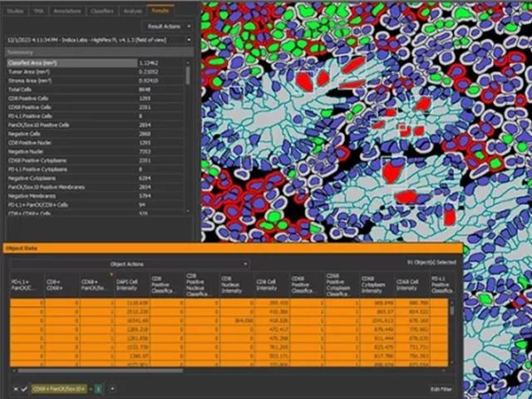Apply the filter with the checkmark icon
532x399 pixels.
24,389
